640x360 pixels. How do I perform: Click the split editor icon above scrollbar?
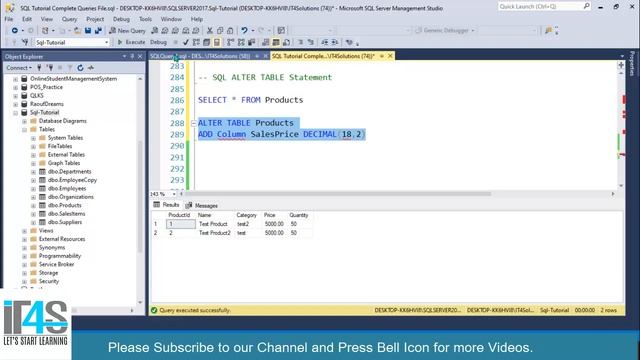[x=621, y=65]
